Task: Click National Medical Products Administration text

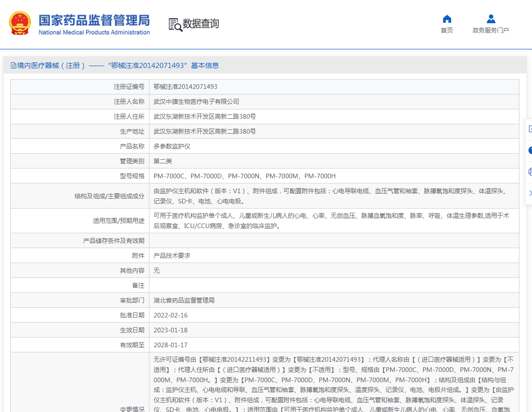Action: pyautogui.click(x=94, y=32)
